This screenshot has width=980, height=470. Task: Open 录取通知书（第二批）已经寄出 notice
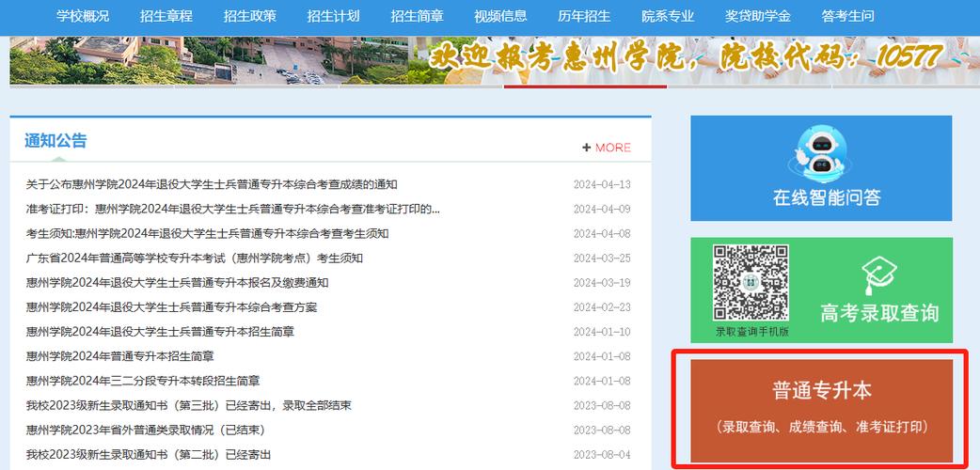point(148,454)
